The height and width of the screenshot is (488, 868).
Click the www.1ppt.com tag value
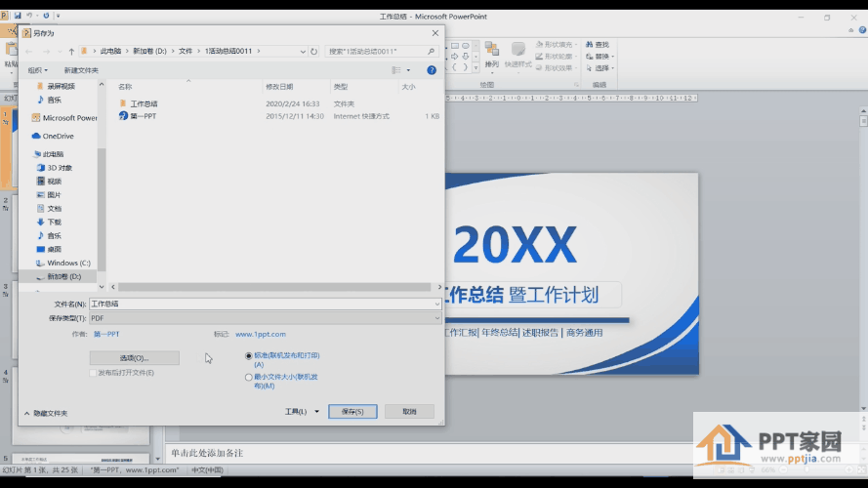click(260, 334)
